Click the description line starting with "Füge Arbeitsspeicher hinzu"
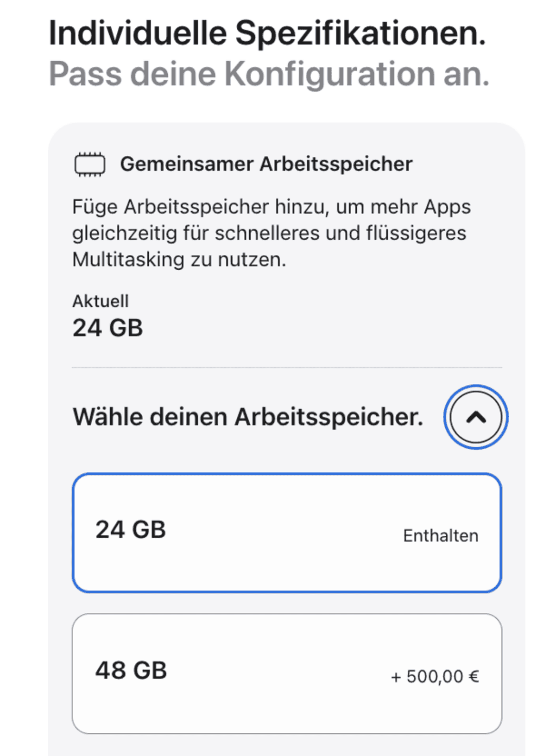 coord(271,207)
